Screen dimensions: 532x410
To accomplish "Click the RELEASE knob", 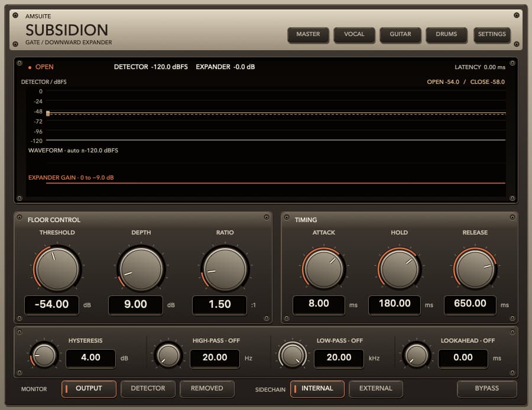I will click(475, 269).
